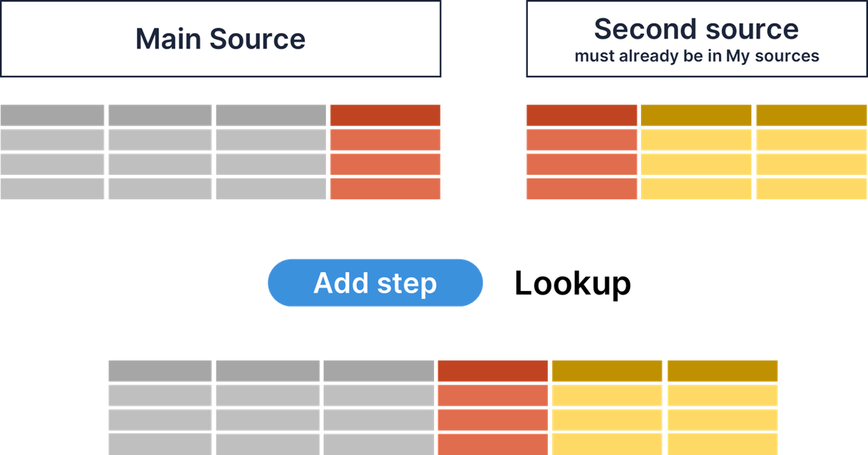Click the rightmost dark yellow header in merged result table

pos(722,370)
